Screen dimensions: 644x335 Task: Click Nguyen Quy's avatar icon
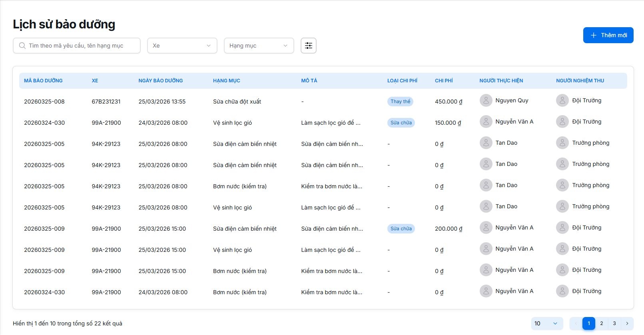point(486,100)
